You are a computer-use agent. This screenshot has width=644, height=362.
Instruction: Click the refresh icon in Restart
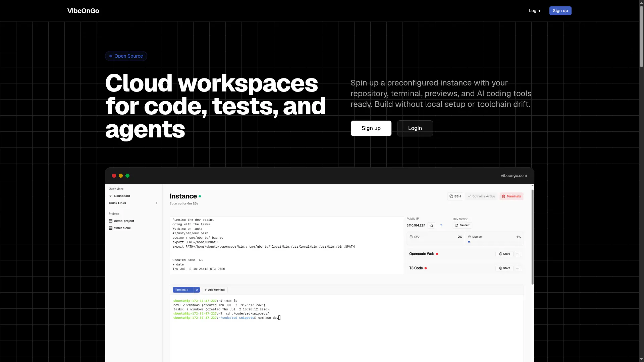pos(457,226)
